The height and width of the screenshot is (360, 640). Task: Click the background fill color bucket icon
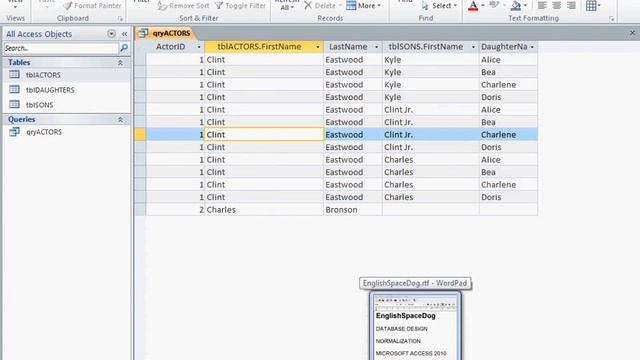pos(516,6)
